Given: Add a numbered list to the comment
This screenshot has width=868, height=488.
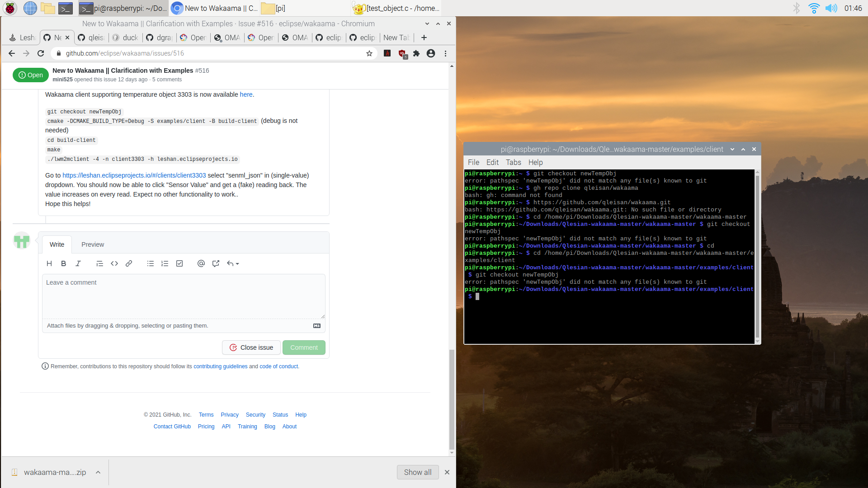Looking at the screenshot, I should (x=165, y=263).
